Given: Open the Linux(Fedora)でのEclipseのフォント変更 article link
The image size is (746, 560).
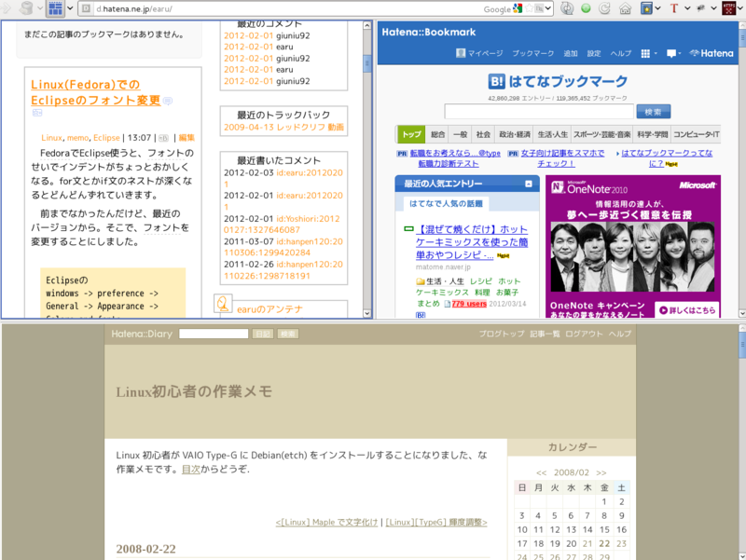Looking at the screenshot, I should [96, 92].
